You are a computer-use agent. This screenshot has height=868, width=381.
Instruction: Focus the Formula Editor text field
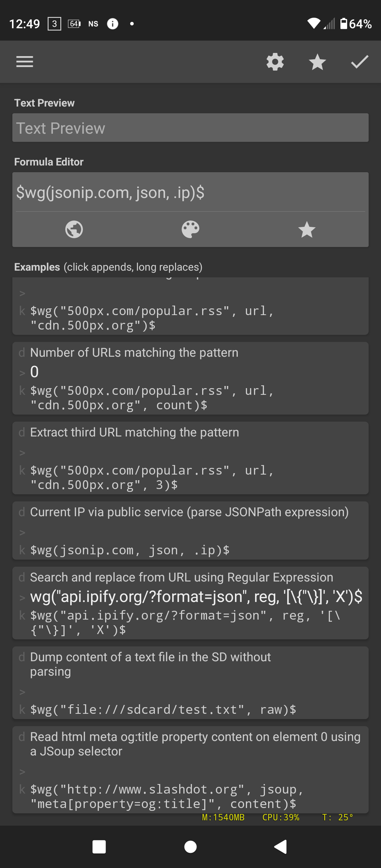190,193
